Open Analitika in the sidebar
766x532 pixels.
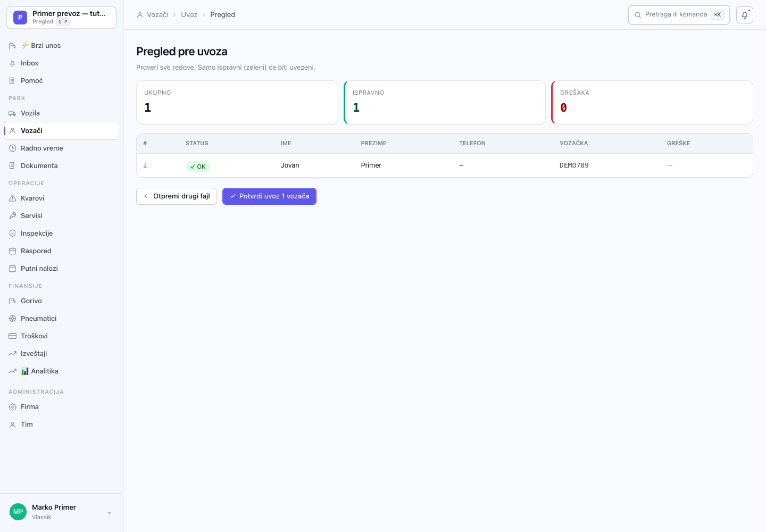pos(61,371)
